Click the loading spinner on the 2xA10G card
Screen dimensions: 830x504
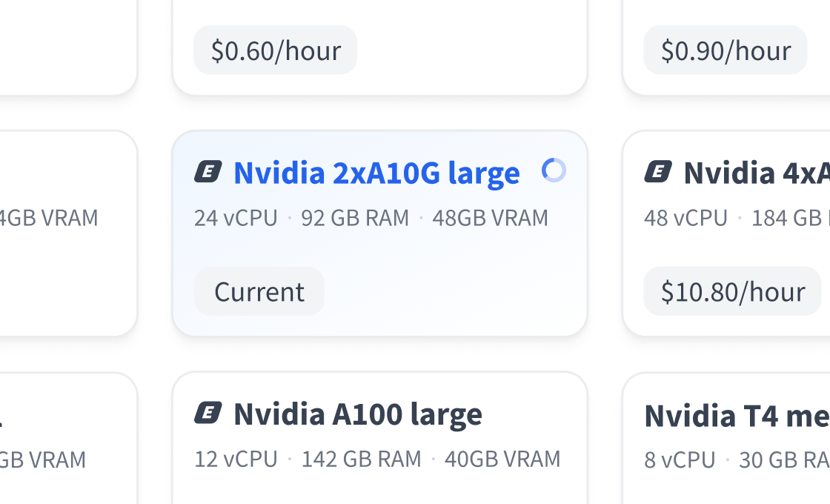(554, 171)
